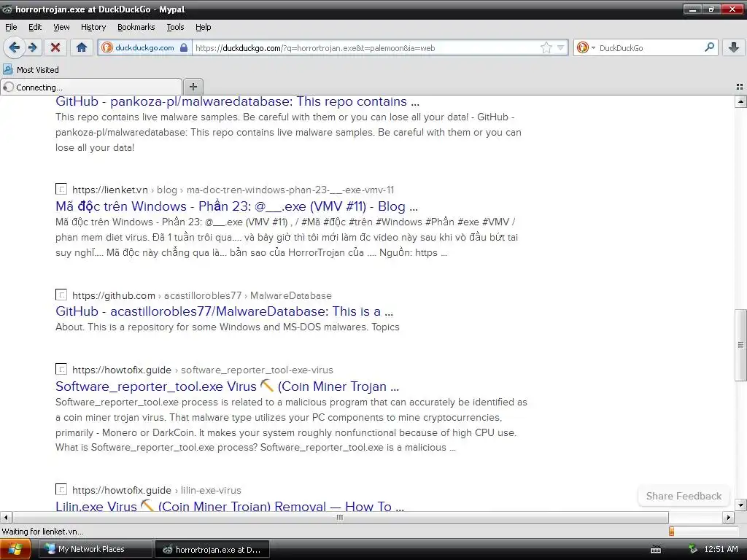Click the keyboard tray icon
This screenshot has width=747, height=560.
pyautogui.click(x=656, y=550)
